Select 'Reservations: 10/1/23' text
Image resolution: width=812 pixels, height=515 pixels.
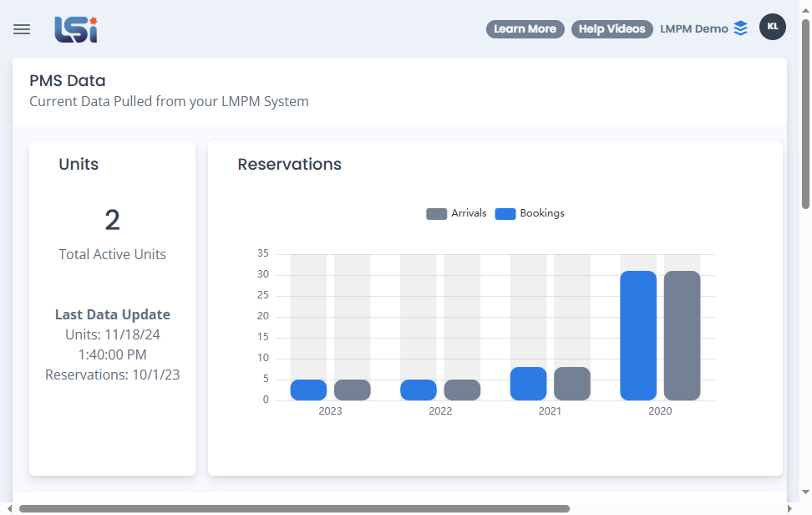113,375
